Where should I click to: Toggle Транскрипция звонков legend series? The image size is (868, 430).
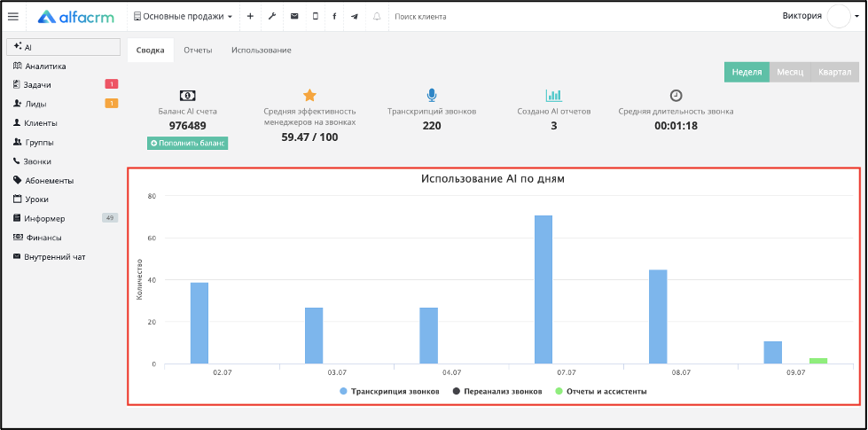389,391
